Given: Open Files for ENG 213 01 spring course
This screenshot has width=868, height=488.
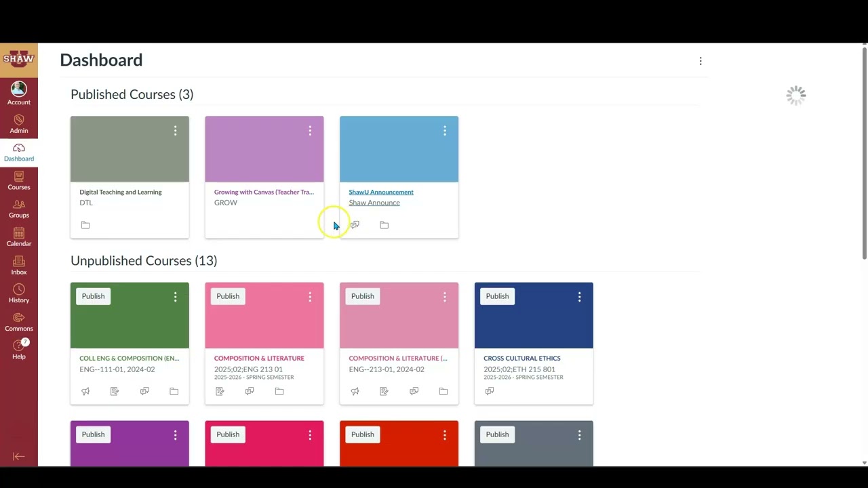Looking at the screenshot, I should click(279, 391).
